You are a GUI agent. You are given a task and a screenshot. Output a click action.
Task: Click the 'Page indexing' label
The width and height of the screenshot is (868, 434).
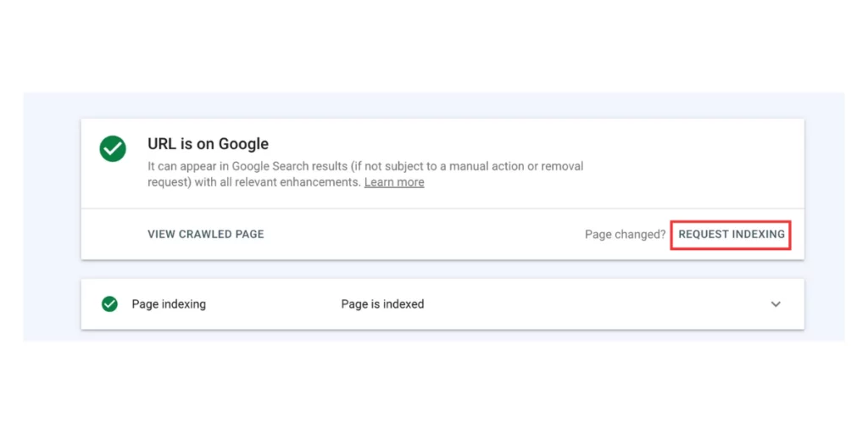pyautogui.click(x=169, y=304)
